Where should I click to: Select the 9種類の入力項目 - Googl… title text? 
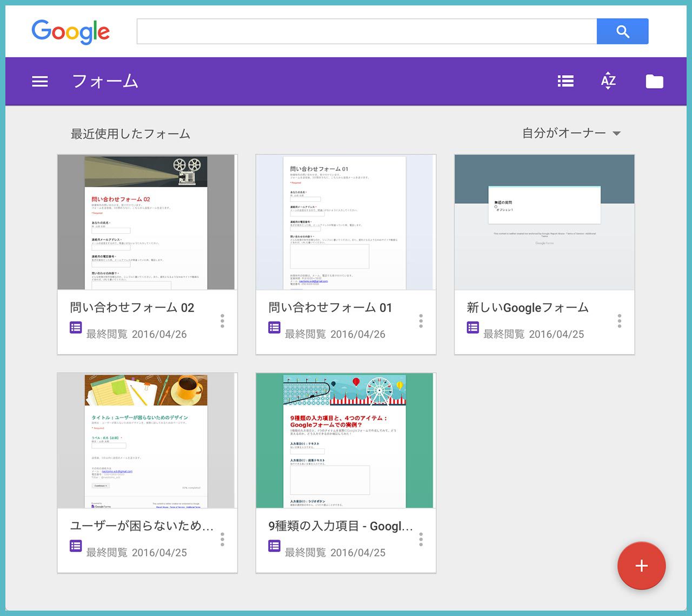pos(341,526)
